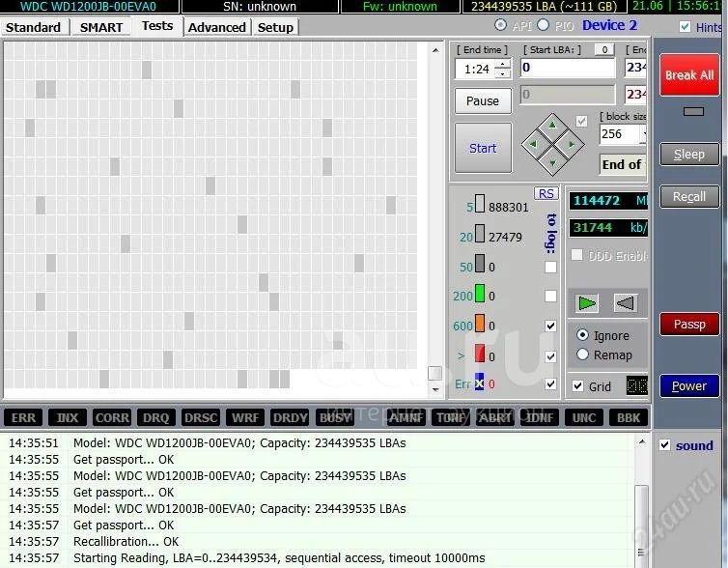The width and height of the screenshot is (728, 568).
Task: Click the BBK status indicator
Action: click(628, 418)
